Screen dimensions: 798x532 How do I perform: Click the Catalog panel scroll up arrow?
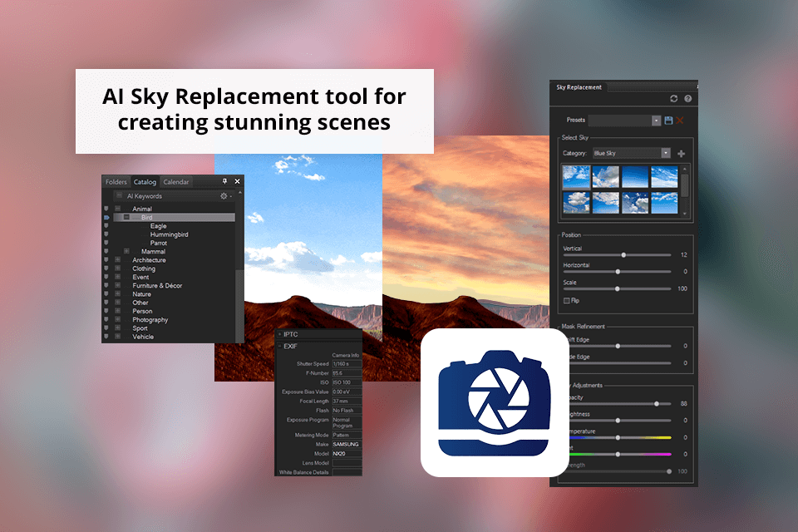pyautogui.click(x=239, y=194)
